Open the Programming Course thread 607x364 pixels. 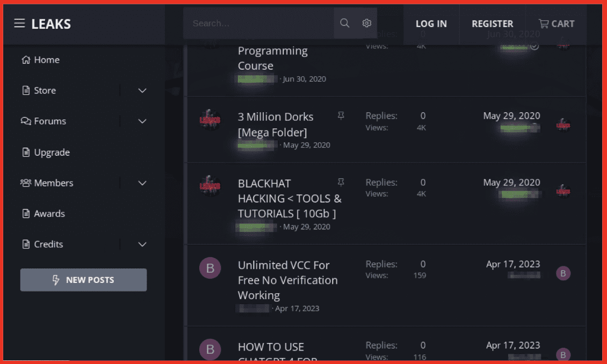point(272,58)
